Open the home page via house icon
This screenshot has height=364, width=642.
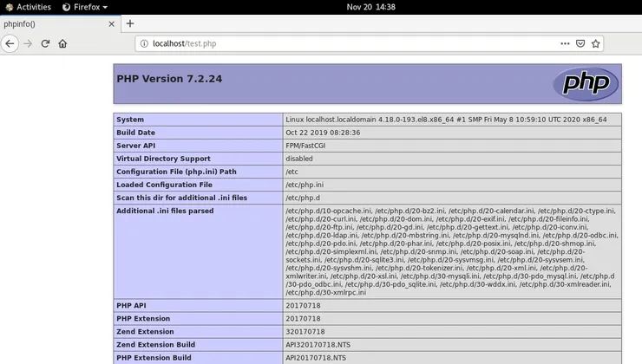pyautogui.click(x=62, y=43)
